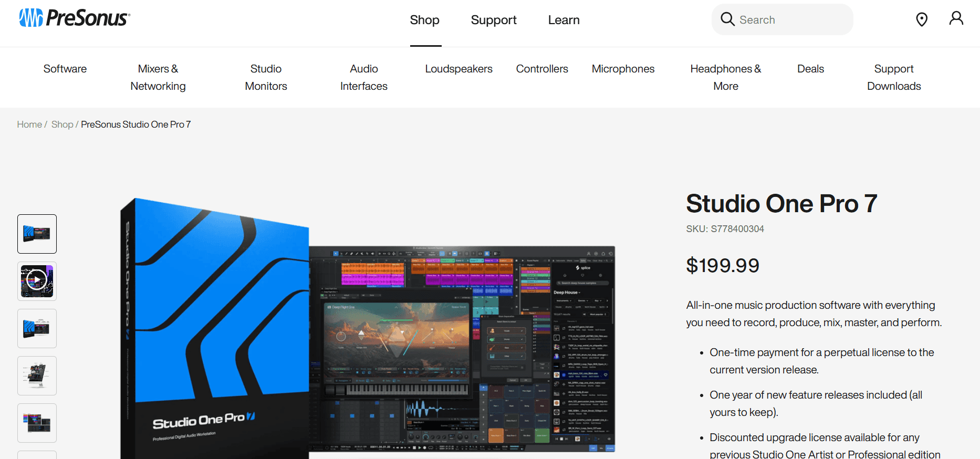Go to Deals category
The width and height of the screenshot is (980, 459).
pyautogui.click(x=811, y=69)
